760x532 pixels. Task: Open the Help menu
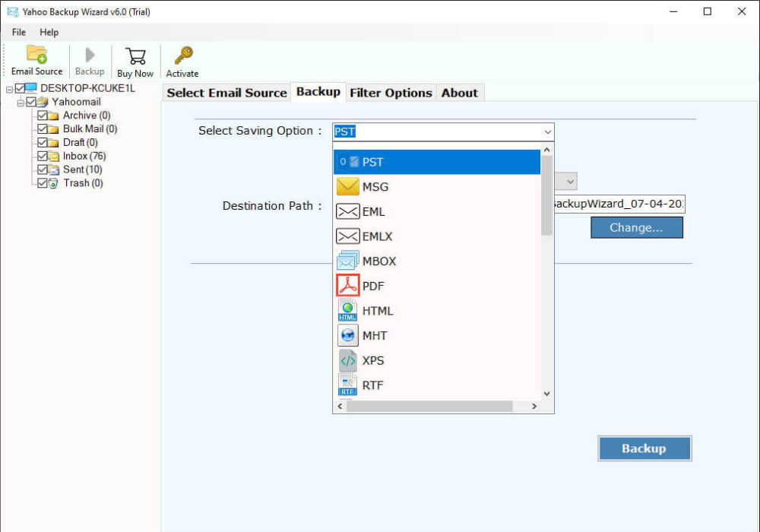49,33
